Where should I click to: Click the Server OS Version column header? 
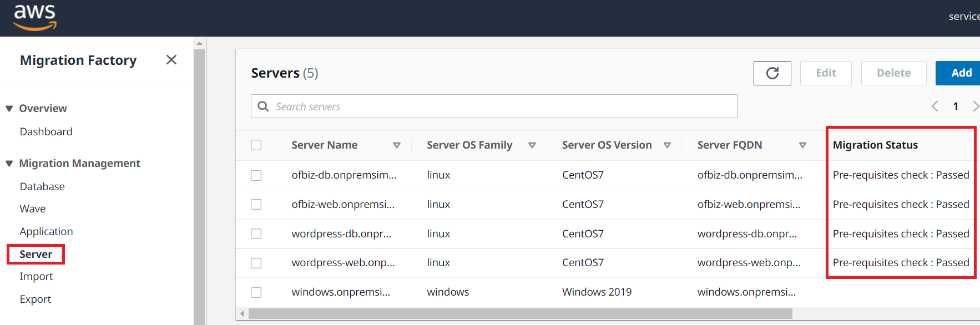tap(607, 145)
